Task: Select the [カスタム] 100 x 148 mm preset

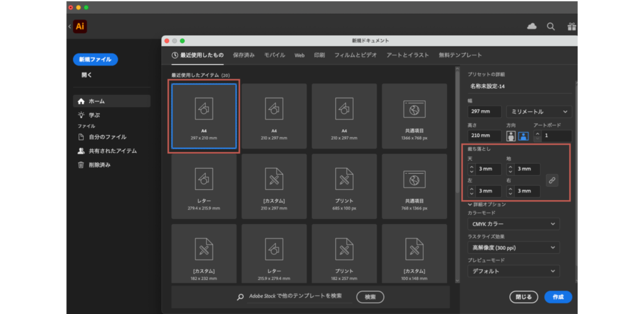Action: pos(414,253)
